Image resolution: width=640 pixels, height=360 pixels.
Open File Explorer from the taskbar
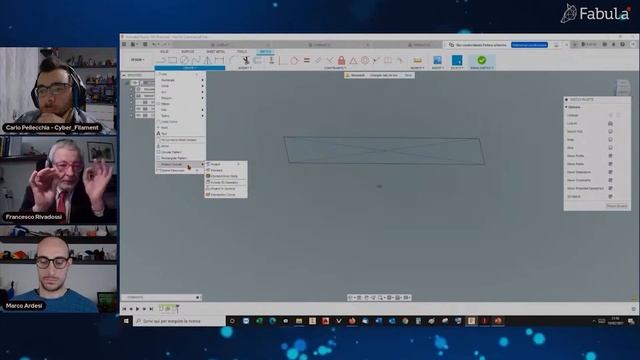click(x=299, y=321)
